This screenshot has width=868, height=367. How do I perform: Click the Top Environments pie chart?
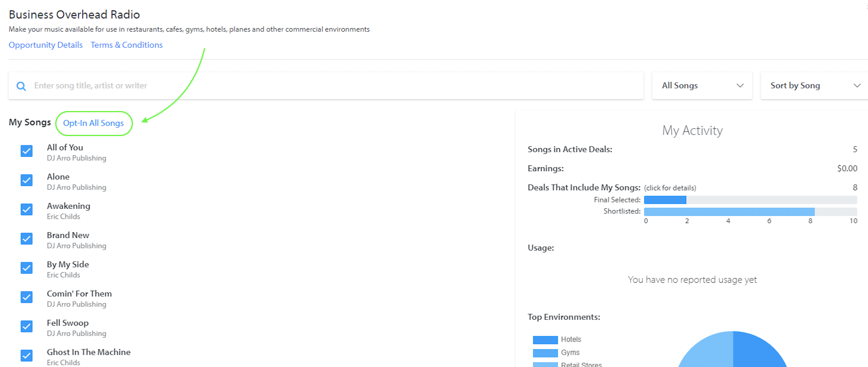tap(732, 350)
